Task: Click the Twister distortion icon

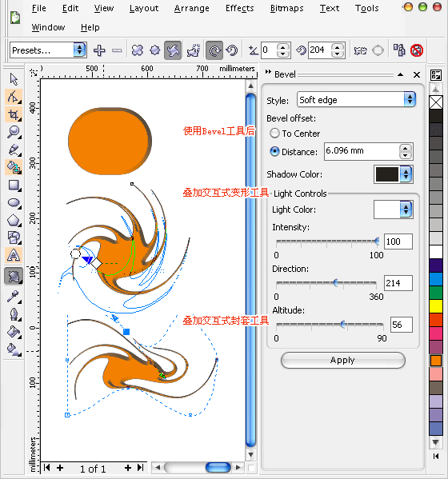Action: (x=173, y=50)
